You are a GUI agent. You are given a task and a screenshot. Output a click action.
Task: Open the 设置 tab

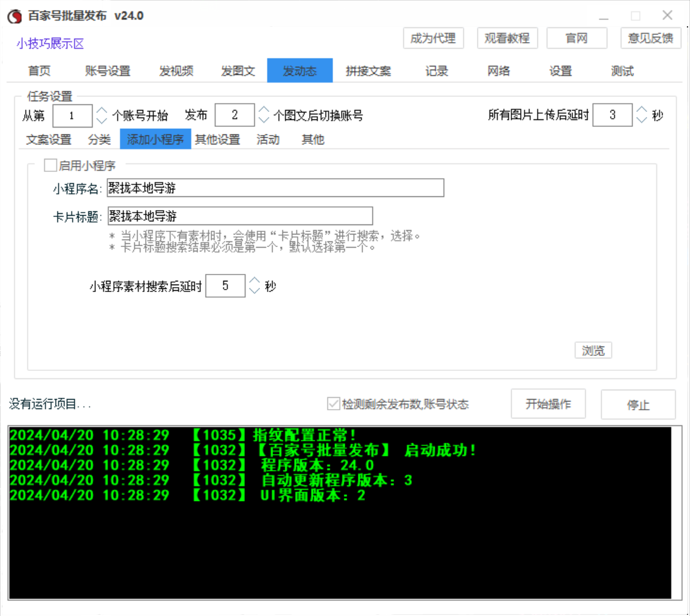(x=560, y=71)
